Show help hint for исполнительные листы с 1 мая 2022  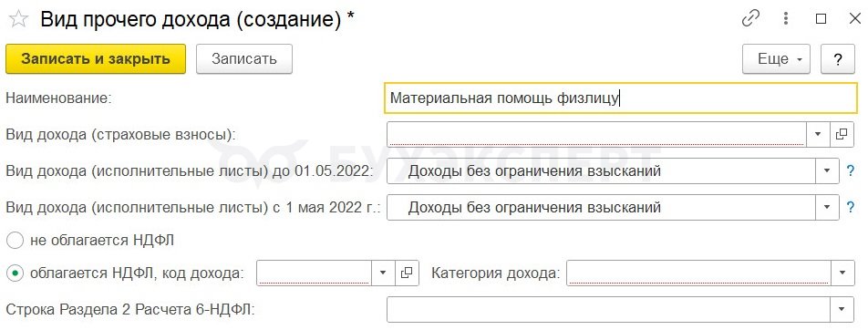851,208
